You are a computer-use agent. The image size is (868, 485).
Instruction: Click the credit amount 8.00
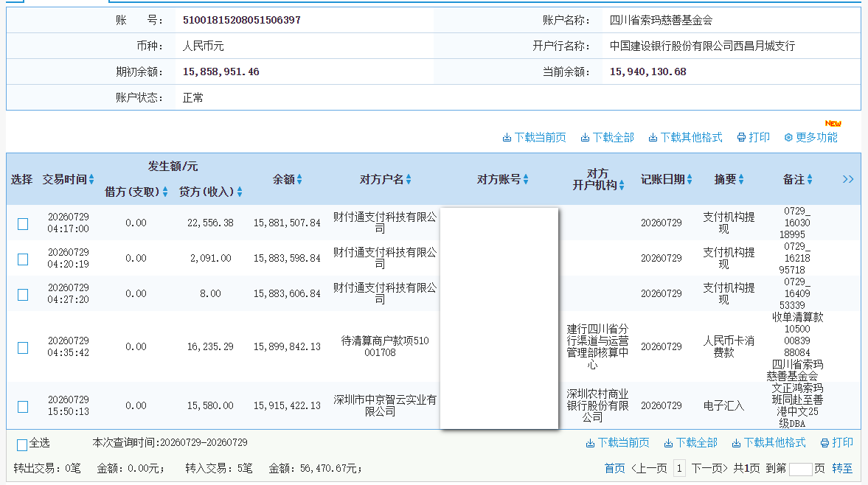(210, 293)
